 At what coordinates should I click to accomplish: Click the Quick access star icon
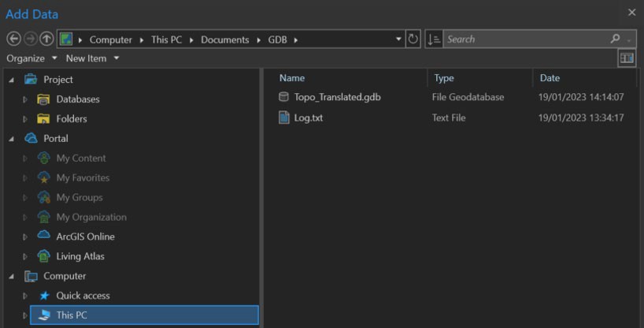(x=44, y=296)
